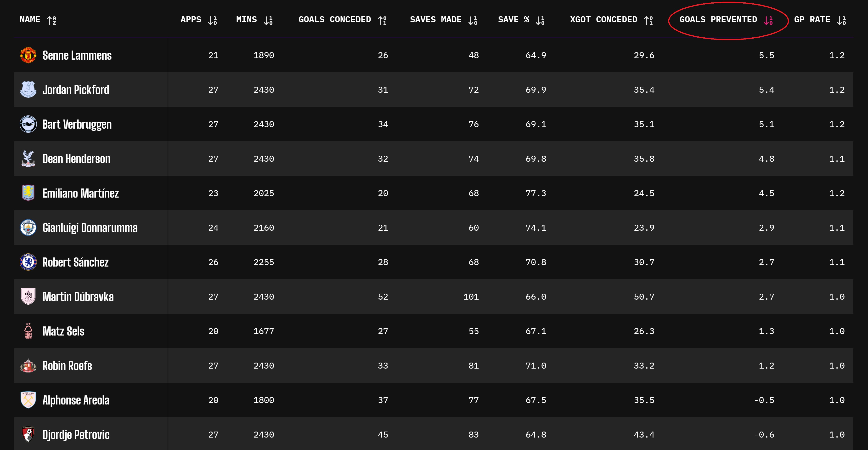Click the Chelsea crest beside Robert Sánchez

point(28,262)
